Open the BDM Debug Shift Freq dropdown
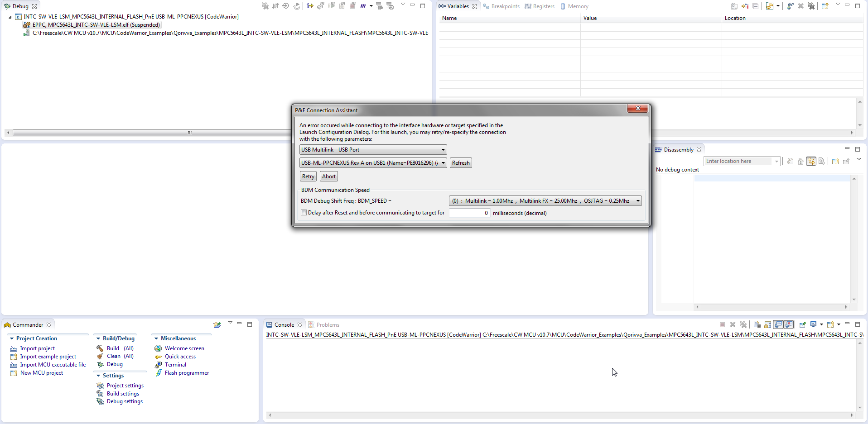868x424 pixels. coord(638,200)
